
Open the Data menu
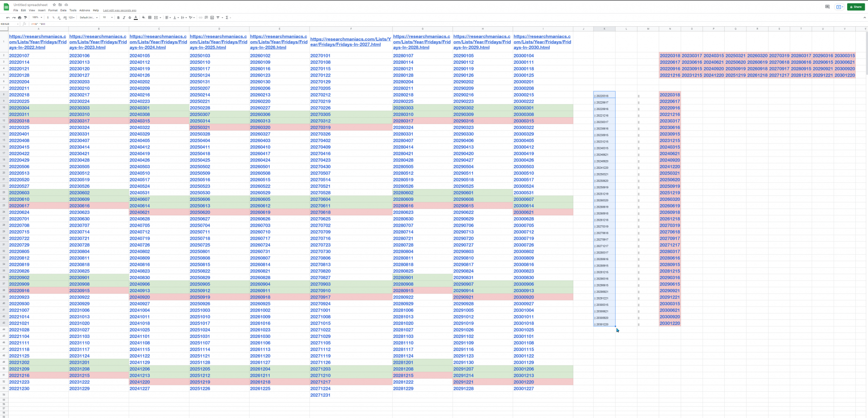pos(63,10)
